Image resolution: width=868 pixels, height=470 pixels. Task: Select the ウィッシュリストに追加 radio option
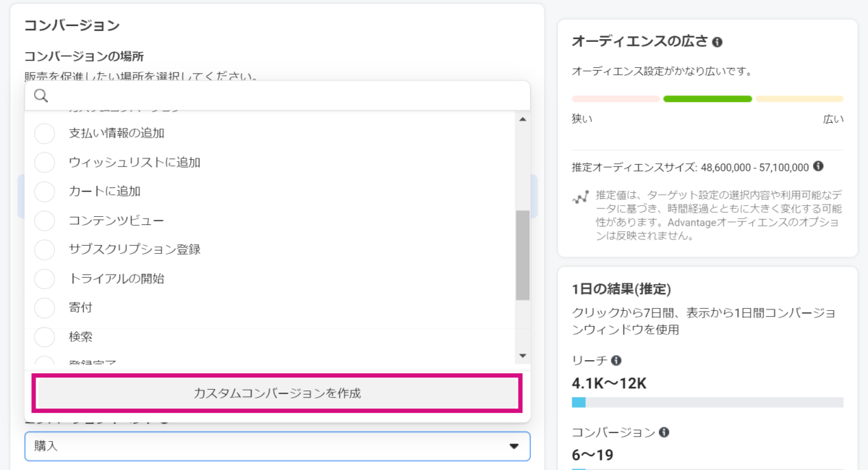[x=45, y=163]
